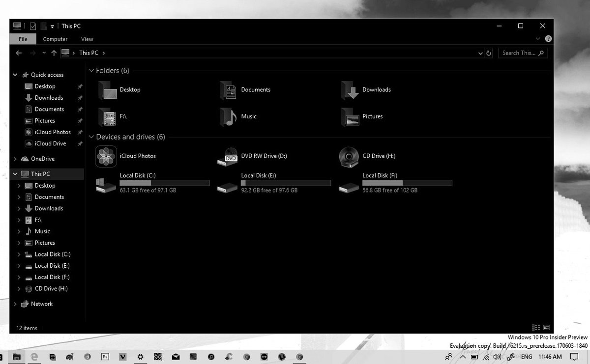Viewport: 590px width, 364px height.
Task: Switch to Details view in status bar
Action: tap(536, 328)
